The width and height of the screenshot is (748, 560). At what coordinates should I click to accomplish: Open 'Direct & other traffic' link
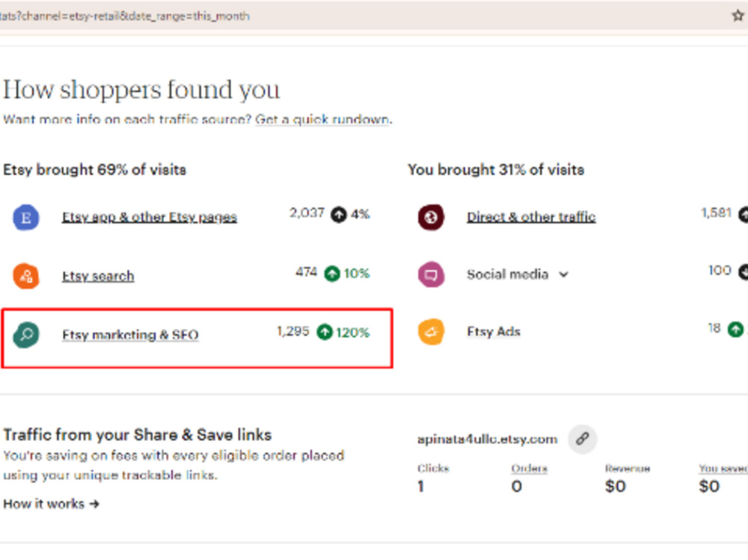531,217
